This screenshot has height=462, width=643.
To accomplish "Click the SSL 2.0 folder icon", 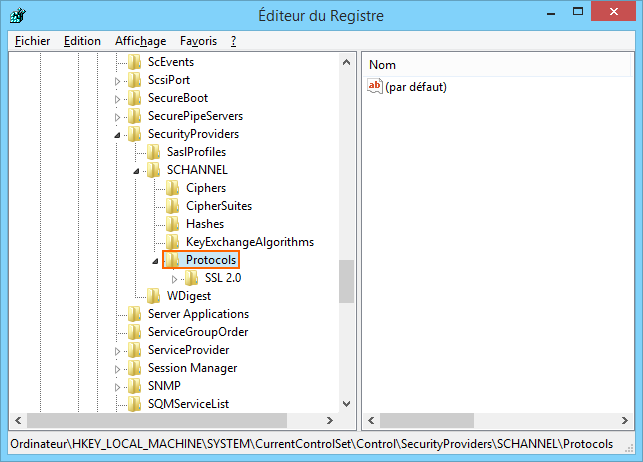I will point(192,278).
